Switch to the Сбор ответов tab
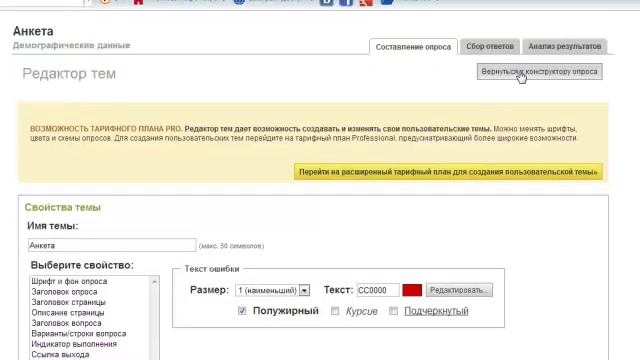The height and width of the screenshot is (360, 640). (x=490, y=47)
